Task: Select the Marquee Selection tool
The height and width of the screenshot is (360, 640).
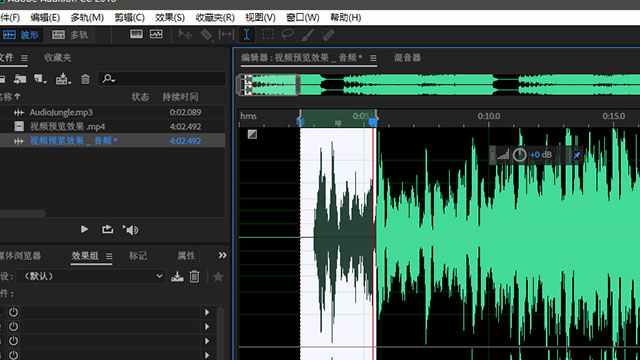Action: [x=268, y=35]
